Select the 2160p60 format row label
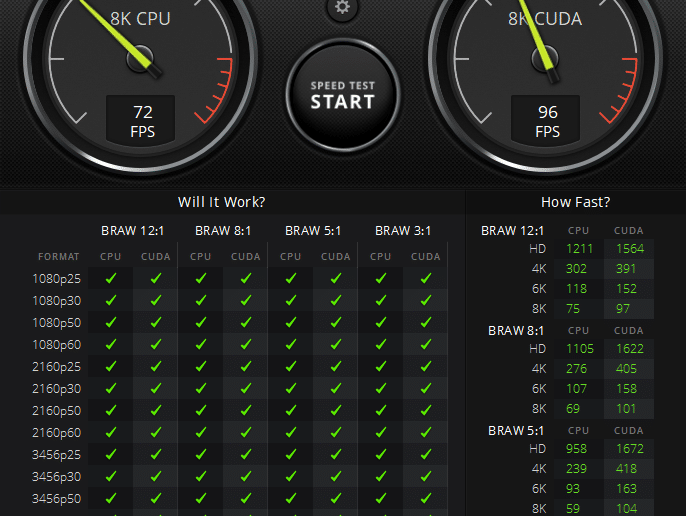 click(x=56, y=432)
